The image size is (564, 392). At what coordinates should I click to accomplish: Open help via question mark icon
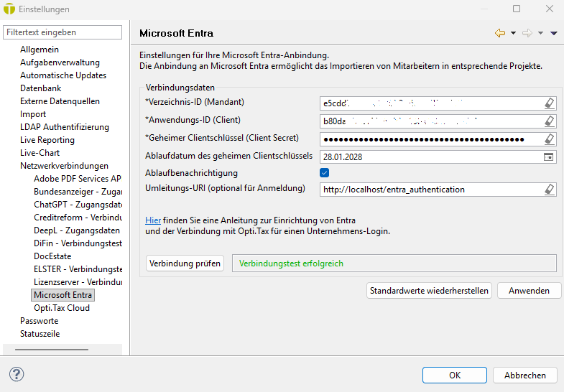pyautogui.click(x=17, y=374)
